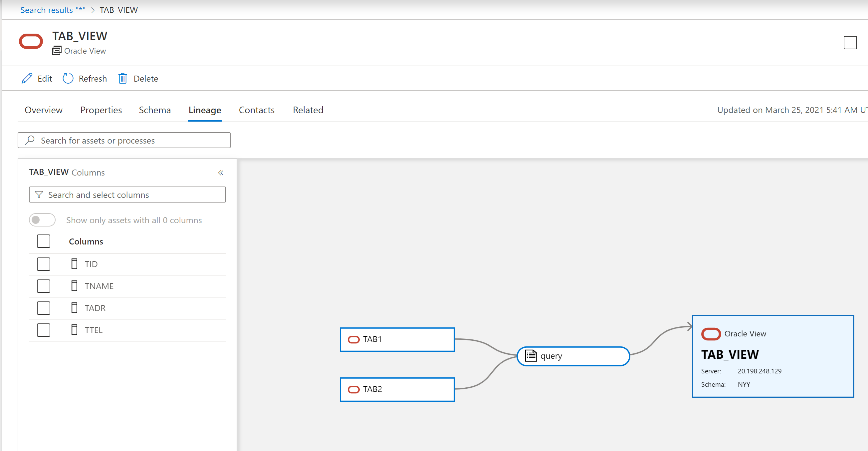Toggle the TNAME column checkbox

point(44,285)
